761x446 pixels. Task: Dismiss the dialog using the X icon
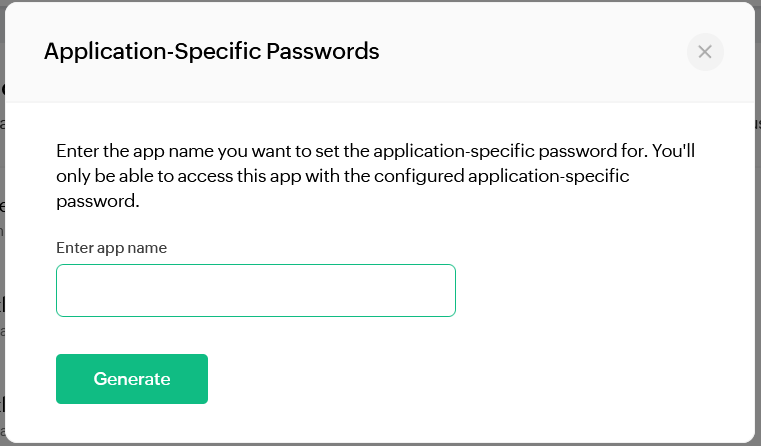[x=705, y=52]
